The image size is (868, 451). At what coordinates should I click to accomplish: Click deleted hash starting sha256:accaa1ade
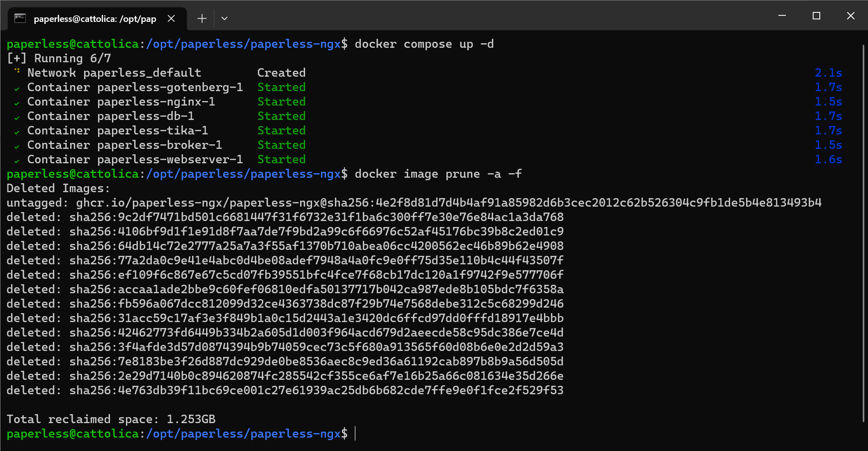[x=317, y=289]
